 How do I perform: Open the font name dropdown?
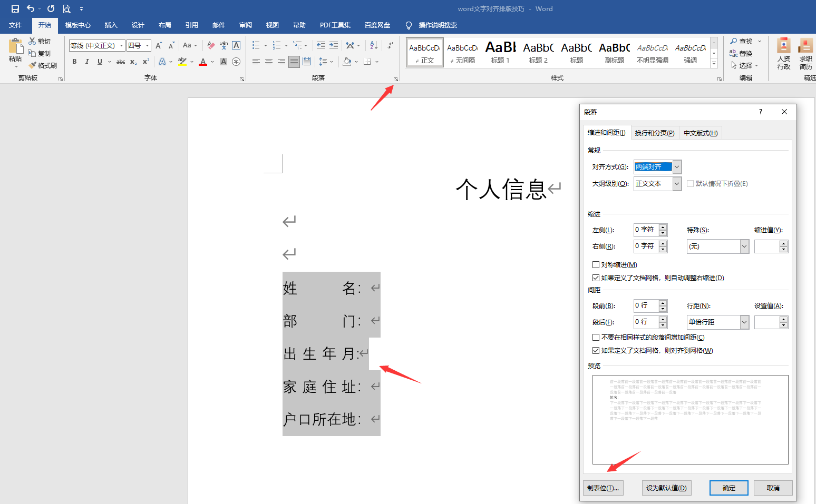(121, 45)
